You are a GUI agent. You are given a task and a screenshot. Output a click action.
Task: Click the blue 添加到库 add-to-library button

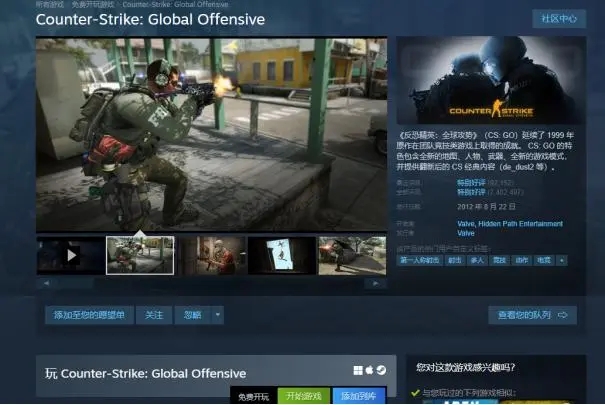point(359,396)
